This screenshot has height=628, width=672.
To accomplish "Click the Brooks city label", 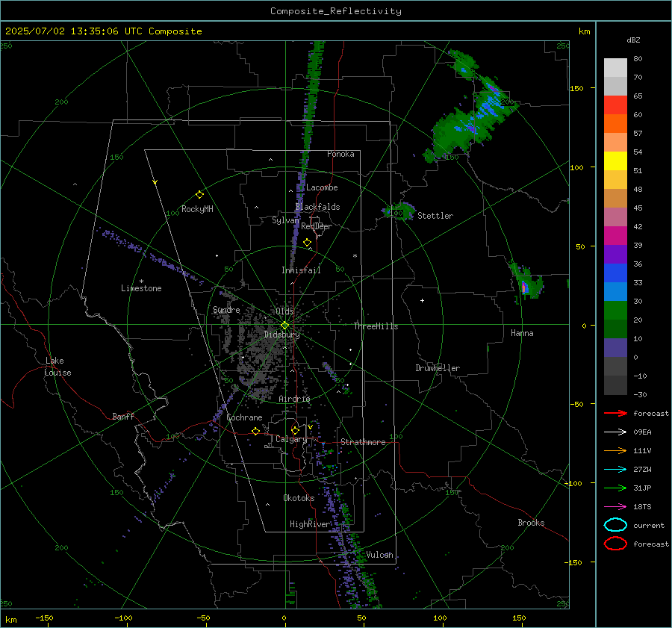I will tap(531, 523).
